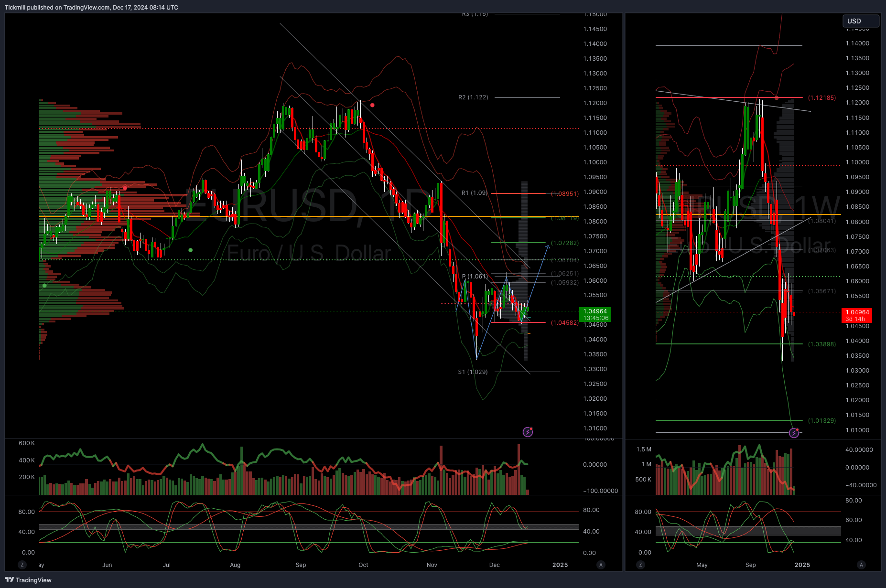Click the Aug label on the daily time axis

click(235, 565)
